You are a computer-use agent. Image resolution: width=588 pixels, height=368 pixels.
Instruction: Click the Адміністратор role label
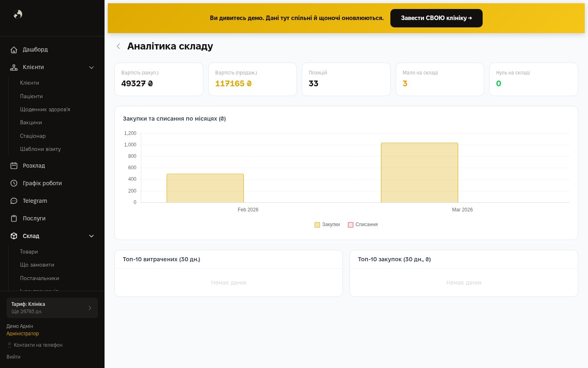[x=22, y=334]
